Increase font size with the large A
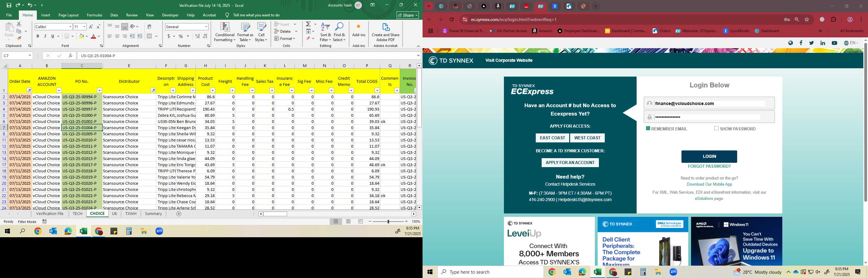Viewport: 868px width, 278px height. (91, 27)
